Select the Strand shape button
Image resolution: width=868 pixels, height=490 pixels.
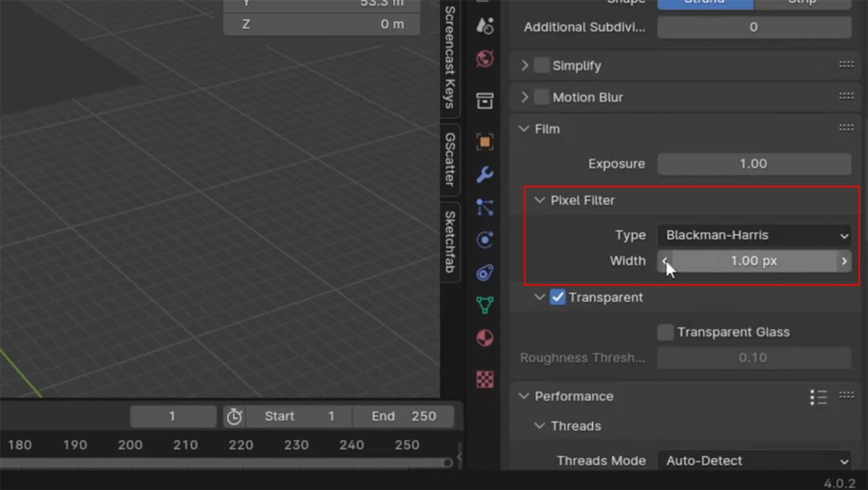tap(704, 3)
